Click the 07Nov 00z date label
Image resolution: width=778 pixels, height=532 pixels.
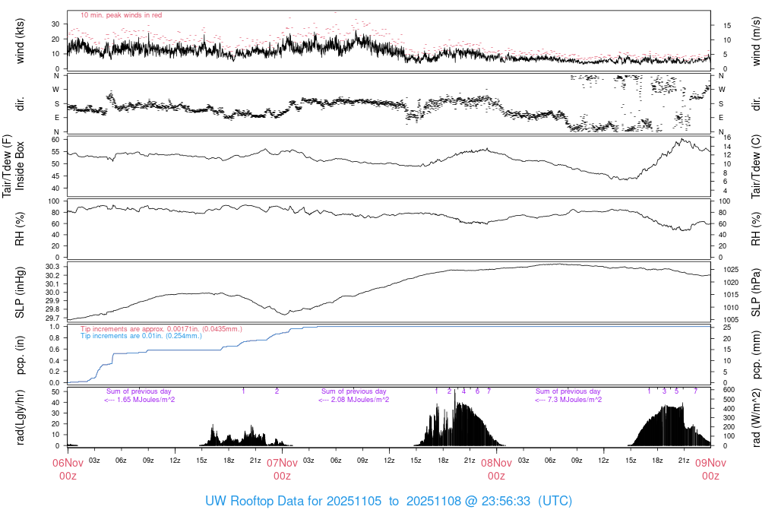pos(282,469)
